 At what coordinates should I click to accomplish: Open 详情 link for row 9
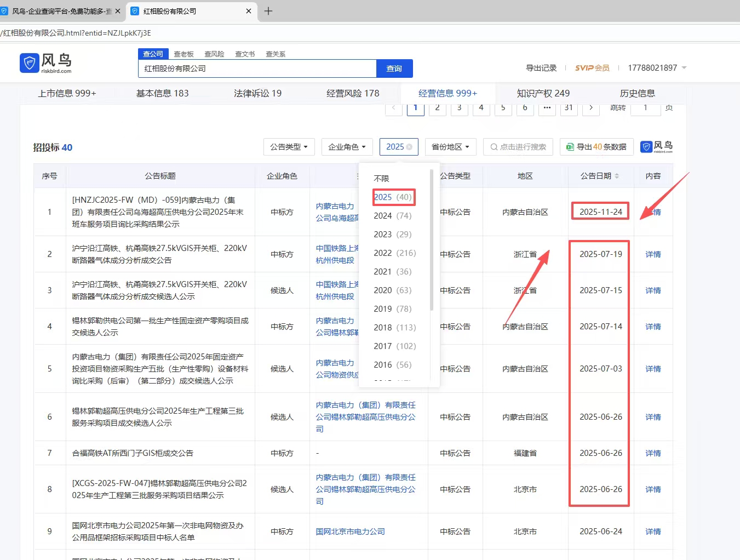tap(653, 532)
